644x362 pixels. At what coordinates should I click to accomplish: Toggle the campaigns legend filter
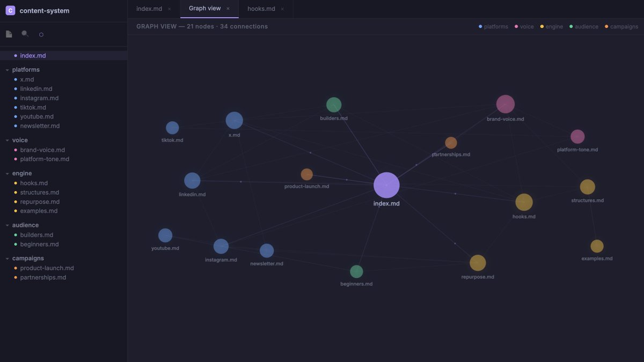pyautogui.click(x=621, y=26)
